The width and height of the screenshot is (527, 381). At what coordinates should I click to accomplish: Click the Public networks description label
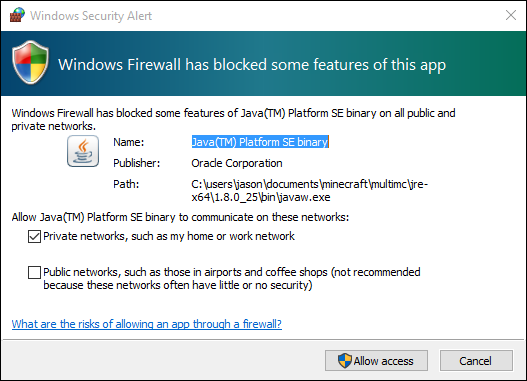[x=232, y=279]
